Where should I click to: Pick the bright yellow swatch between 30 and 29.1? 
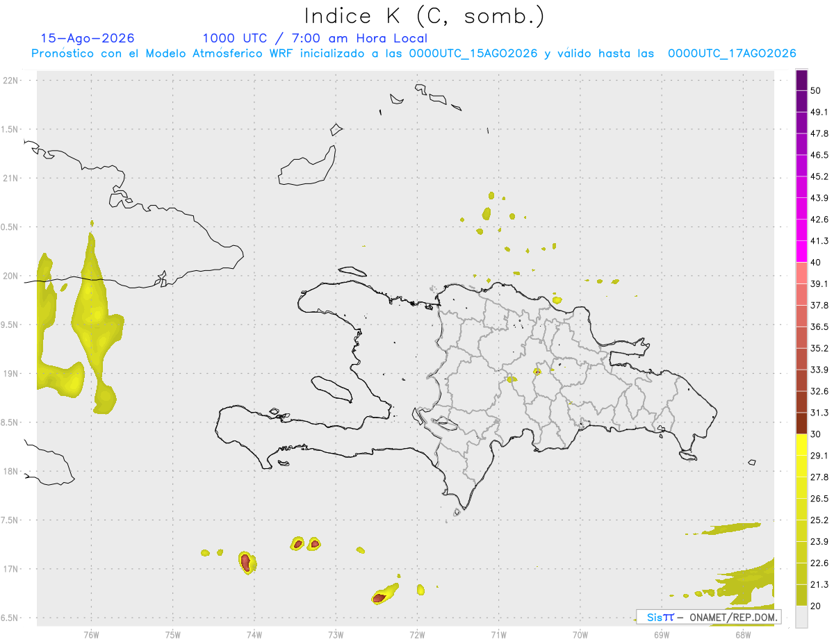tap(801, 445)
